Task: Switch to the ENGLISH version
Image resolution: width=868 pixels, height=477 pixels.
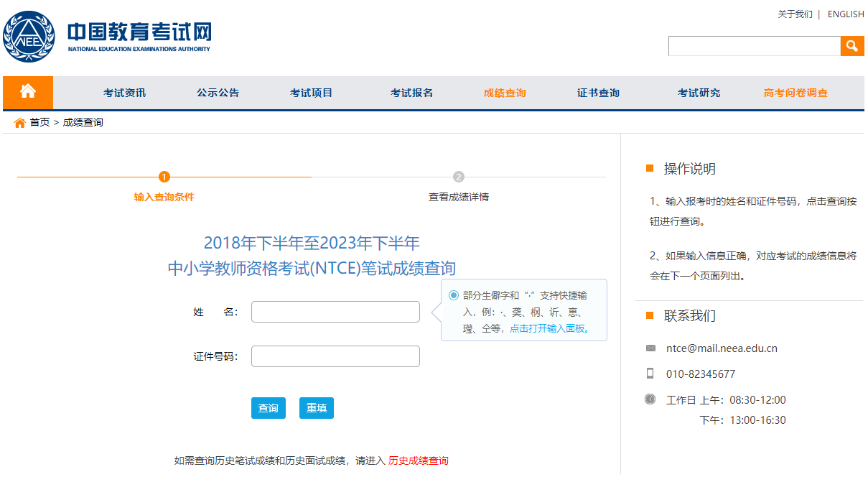Action: coord(845,14)
